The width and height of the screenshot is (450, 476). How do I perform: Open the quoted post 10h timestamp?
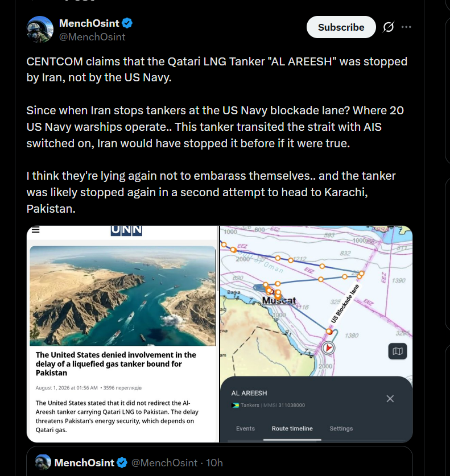(x=214, y=463)
